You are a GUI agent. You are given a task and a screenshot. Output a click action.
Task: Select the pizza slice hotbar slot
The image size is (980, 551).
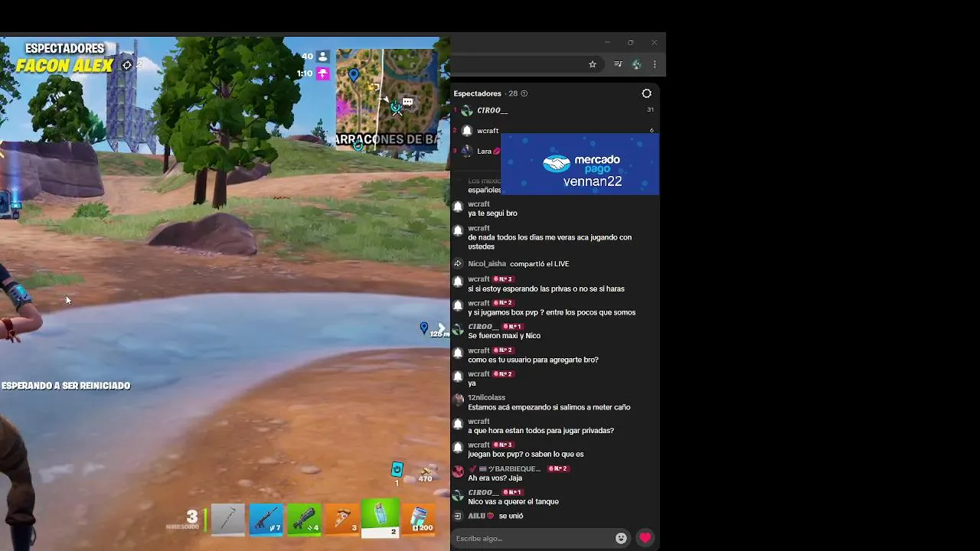pos(342,520)
